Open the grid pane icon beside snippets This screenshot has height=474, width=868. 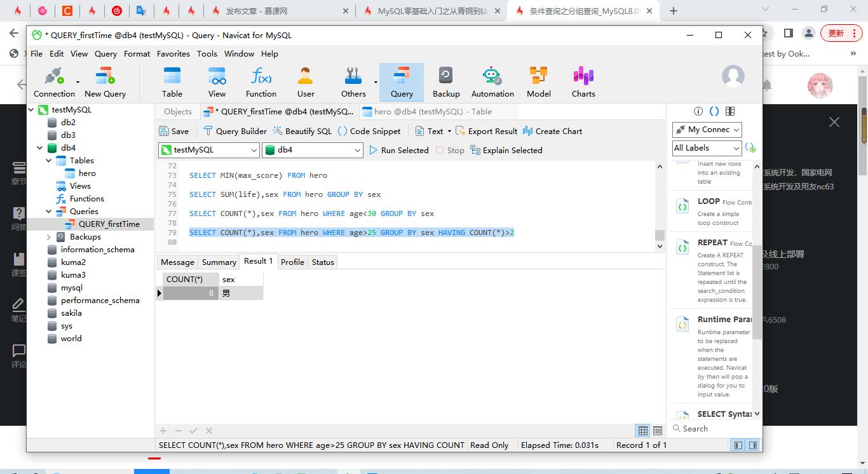730,111
